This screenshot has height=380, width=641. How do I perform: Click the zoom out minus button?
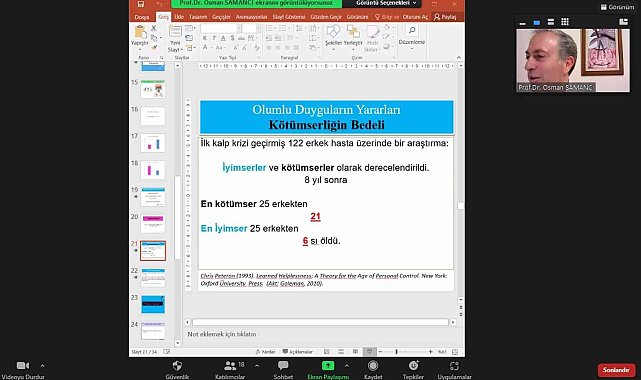(x=381, y=352)
